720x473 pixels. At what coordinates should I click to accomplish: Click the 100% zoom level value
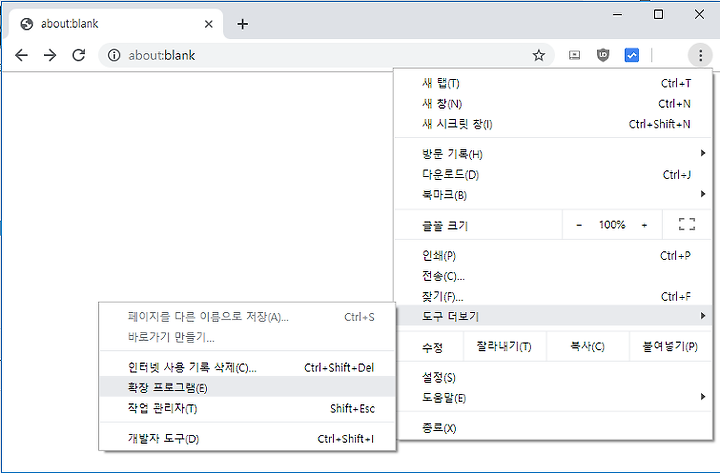click(612, 225)
